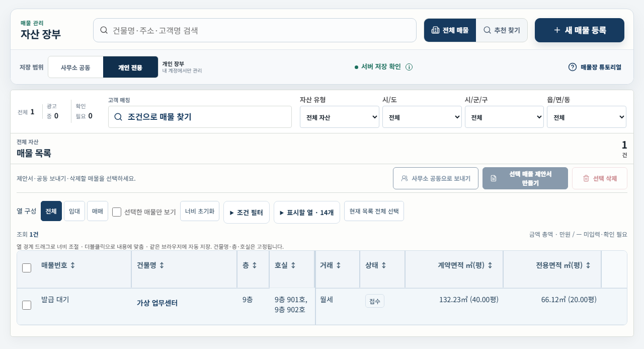Screen dimensions: 644x349
Task: Click 현재 목록 전체 선택 button
Action: pyautogui.click(x=374, y=212)
